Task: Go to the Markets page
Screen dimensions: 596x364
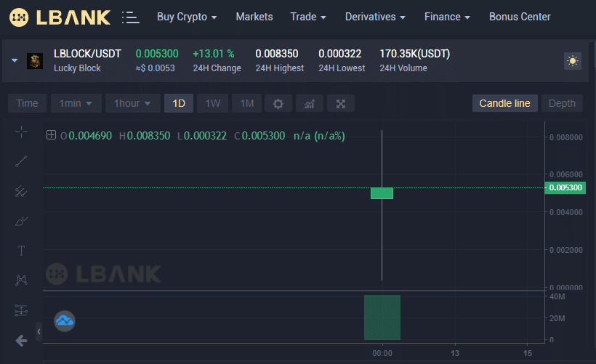Action: 254,17
